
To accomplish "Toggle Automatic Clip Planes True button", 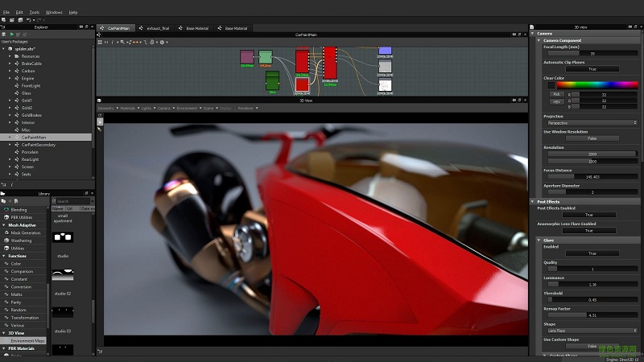I will click(592, 69).
